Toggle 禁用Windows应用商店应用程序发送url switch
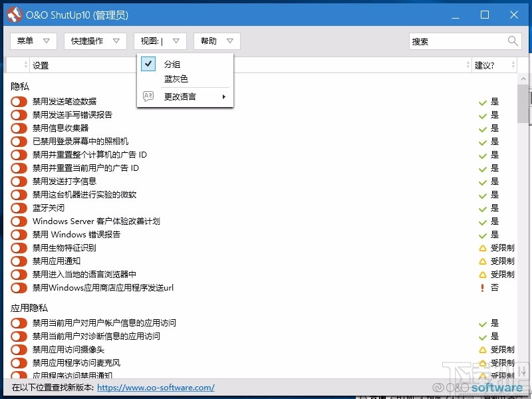The width and height of the screenshot is (532, 399). click(x=19, y=288)
